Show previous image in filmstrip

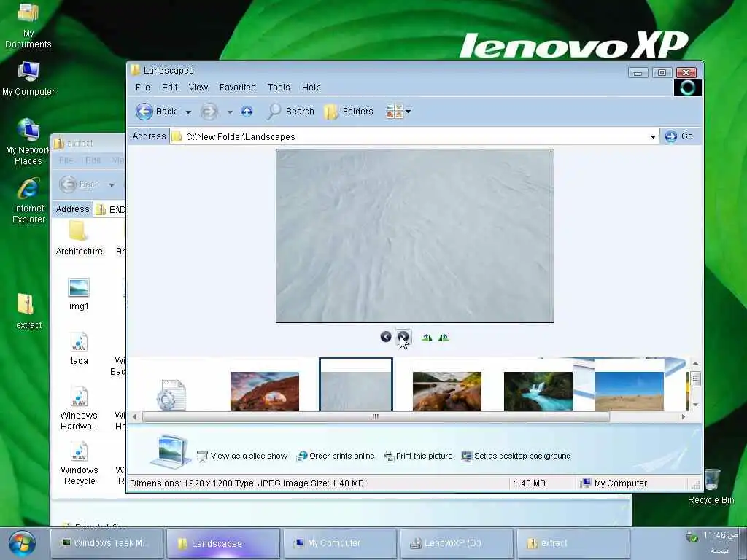(x=386, y=337)
